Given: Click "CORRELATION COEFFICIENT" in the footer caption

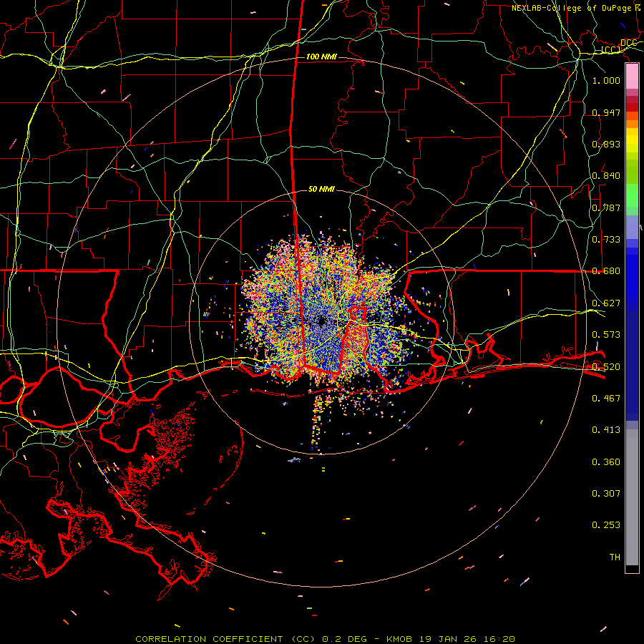Looking at the screenshot, I should coord(209,639).
